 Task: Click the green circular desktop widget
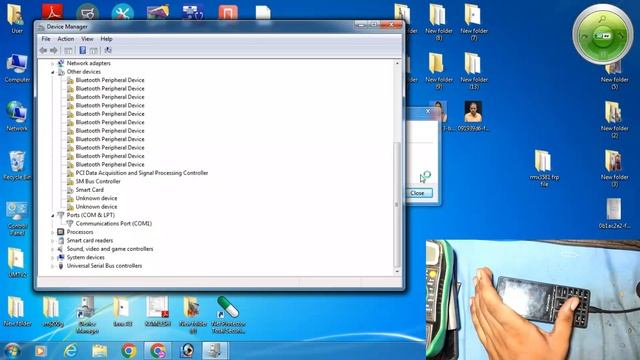(602, 35)
